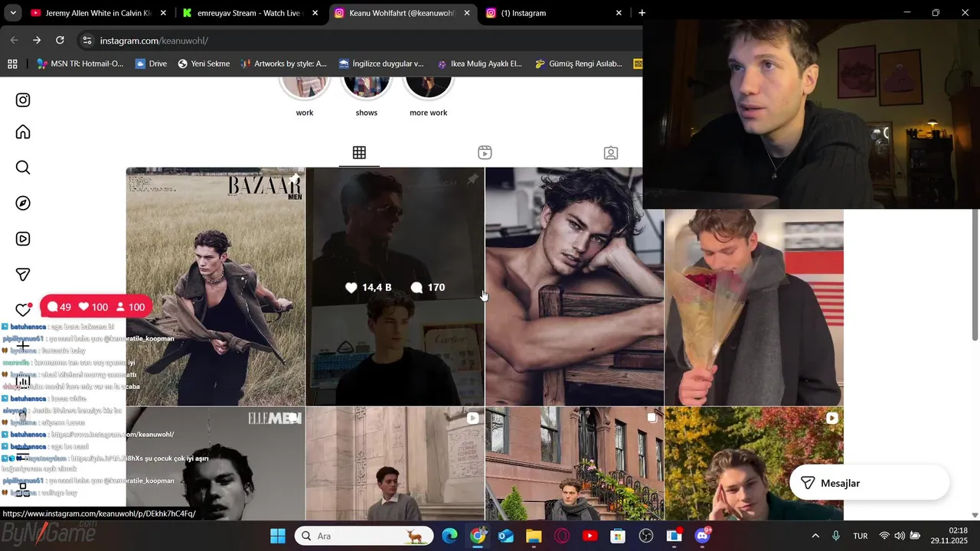Open the hovered post with 14,4 B likes
Screen dimensions: 980x551
[395, 286]
